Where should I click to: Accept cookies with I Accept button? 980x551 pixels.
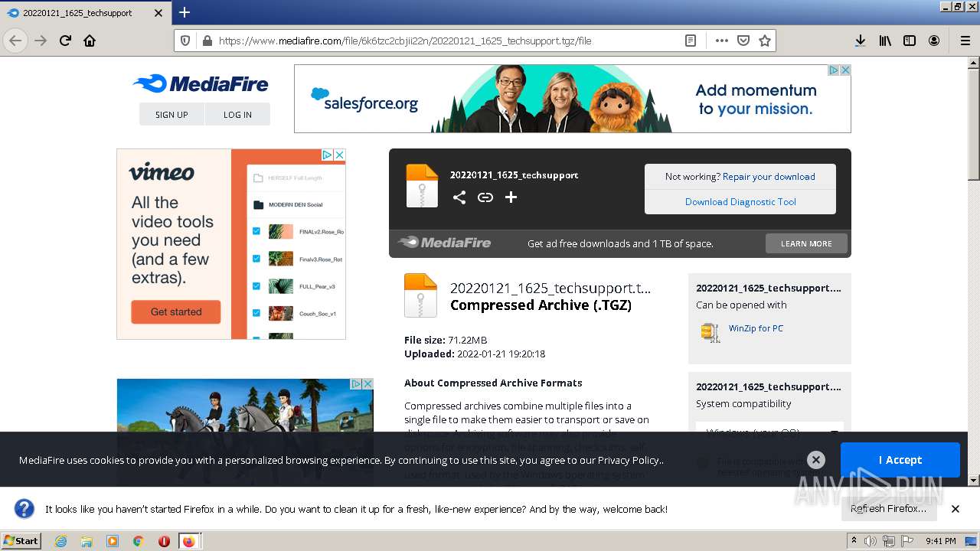900,460
